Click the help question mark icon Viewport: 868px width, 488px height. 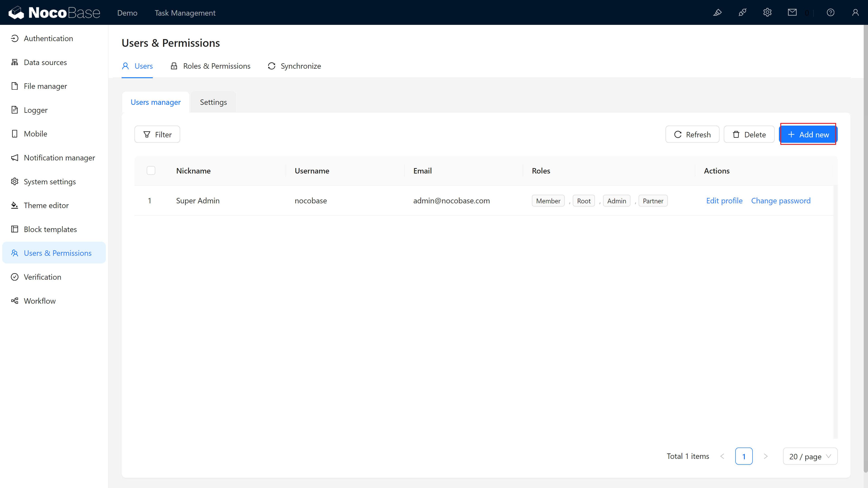tap(830, 13)
